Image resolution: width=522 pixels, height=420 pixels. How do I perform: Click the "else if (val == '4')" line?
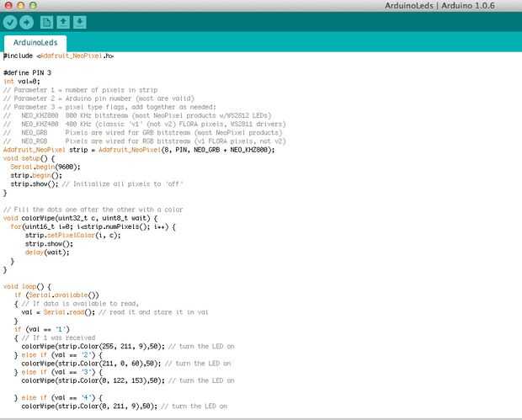59,398
